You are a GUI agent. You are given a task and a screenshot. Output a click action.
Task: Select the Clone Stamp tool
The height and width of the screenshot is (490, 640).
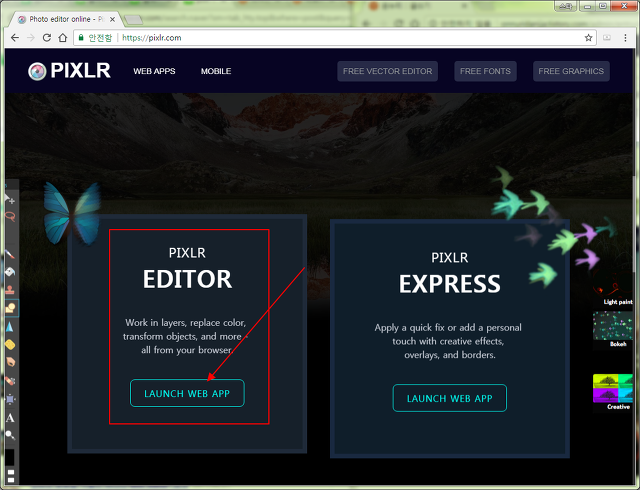10,290
